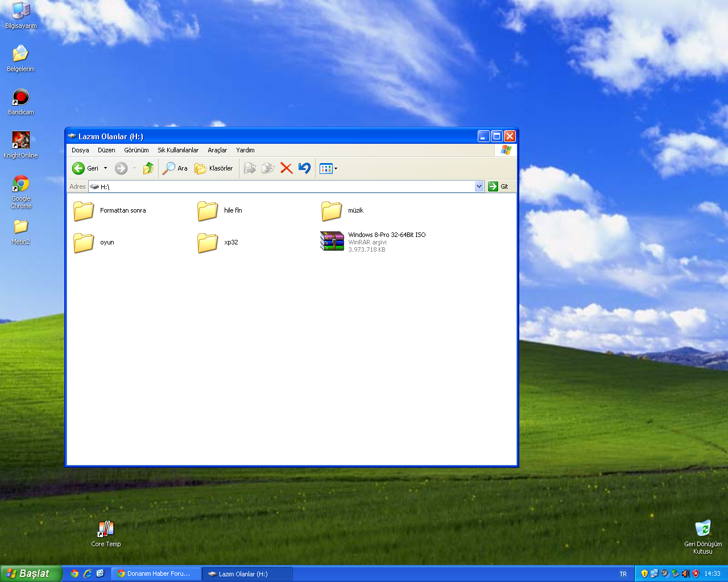
Task: Click the green Geri back arrow
Action: click(78, 168)
